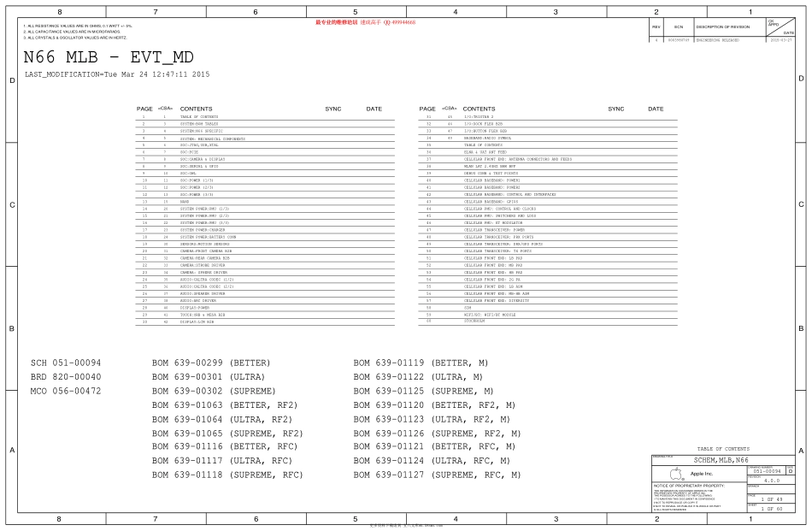Click drawing number '051-00094' in title block
This screenshot has width=812, height=531.
[x=767, y=471]
